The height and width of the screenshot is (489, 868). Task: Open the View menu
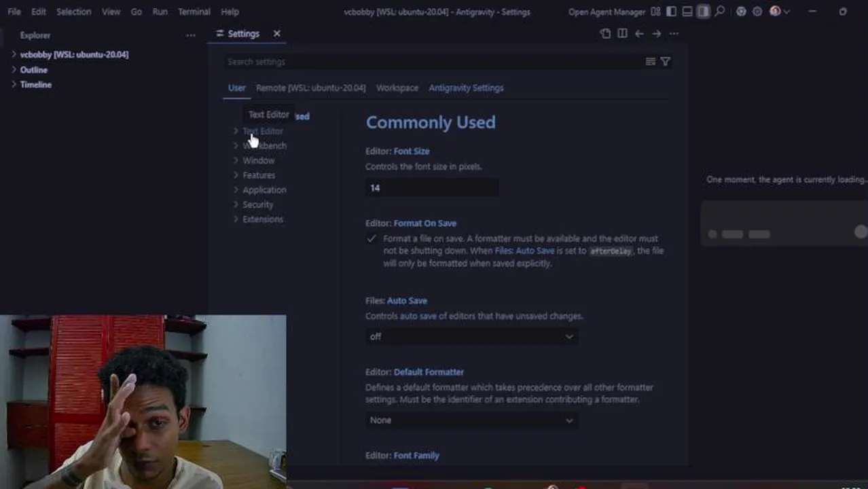coord(111,12)
